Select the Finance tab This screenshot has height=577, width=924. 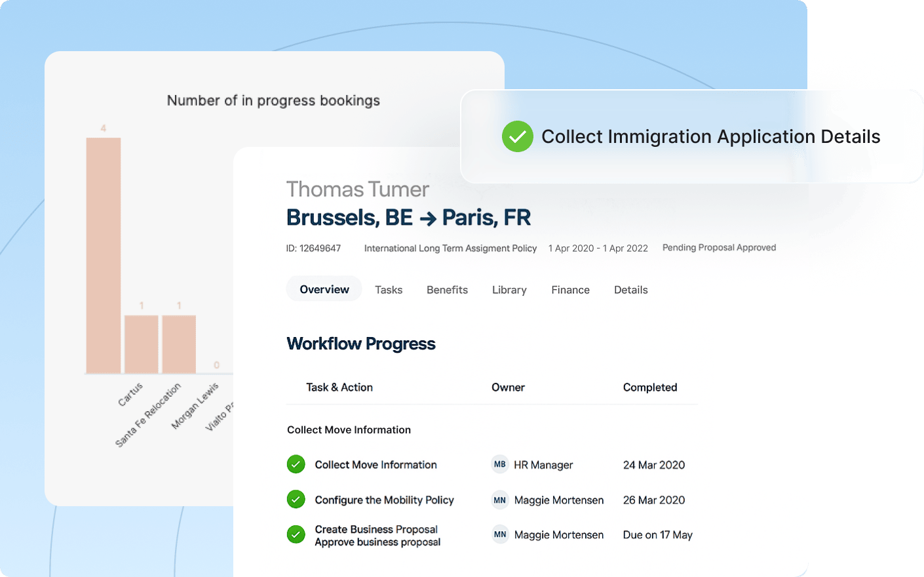coord(570,290)
